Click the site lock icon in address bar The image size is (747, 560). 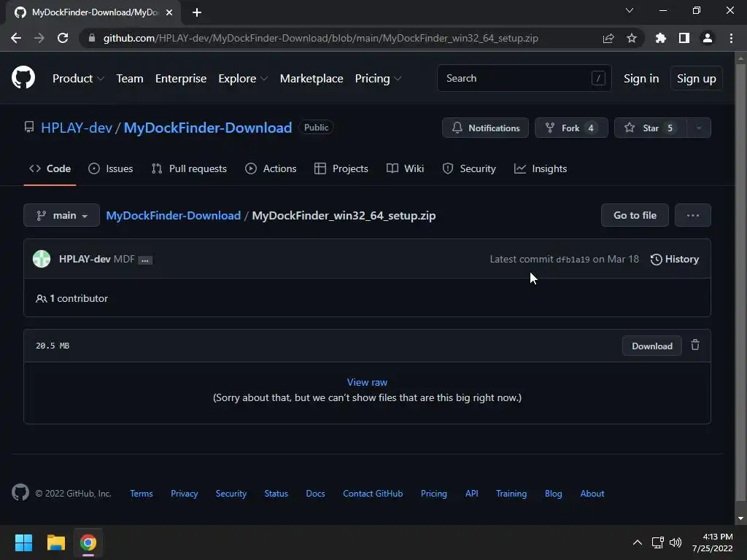point(92,38)
